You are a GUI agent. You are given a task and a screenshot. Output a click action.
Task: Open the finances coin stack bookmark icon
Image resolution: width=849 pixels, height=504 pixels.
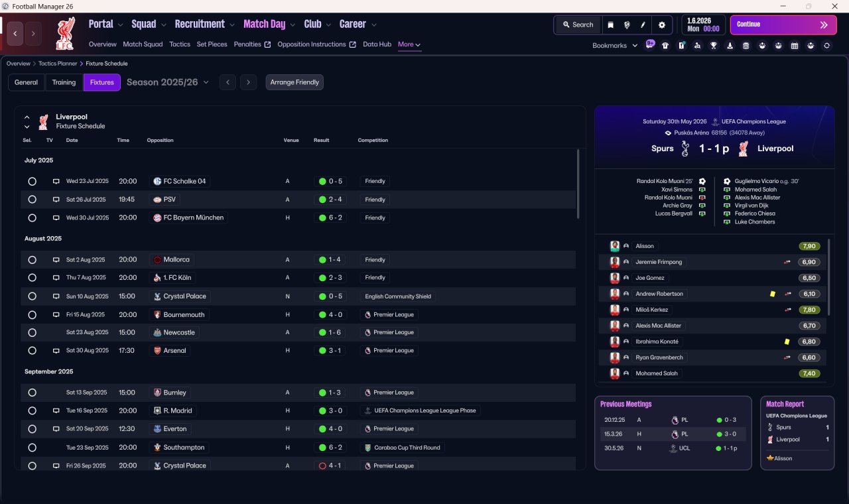click(746, 46)
